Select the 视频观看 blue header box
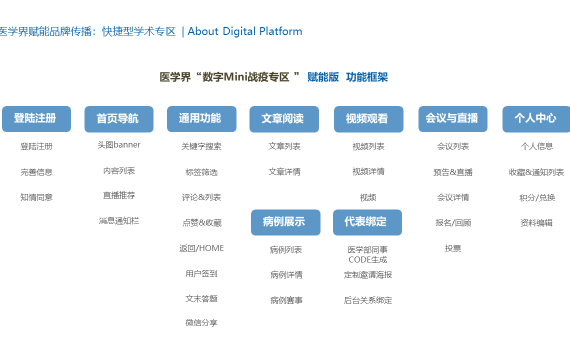The height and width of the screenshot is (360, 570). tap(368, 119)
